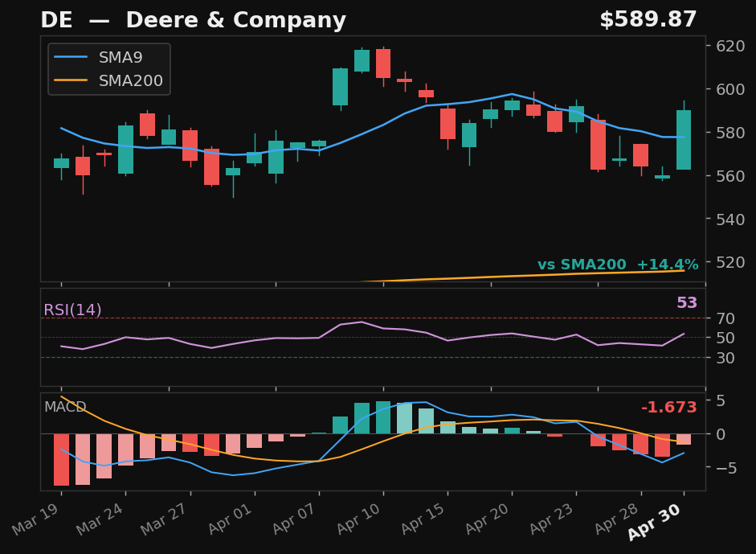Select the SMA9 legend entry

point(98,57)
